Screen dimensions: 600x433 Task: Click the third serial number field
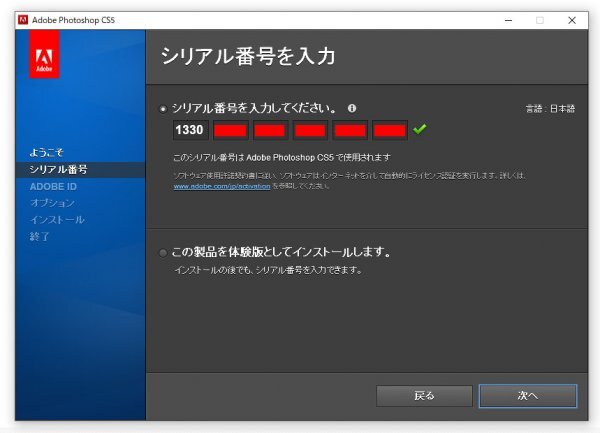[271, 130]
